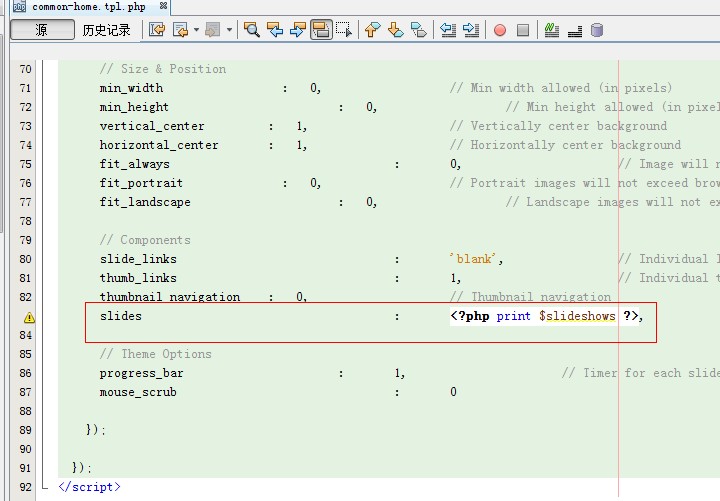The height and width of the screenshot is (501, 720).
Task: Click the // Components comment
Action: [145, 240]
